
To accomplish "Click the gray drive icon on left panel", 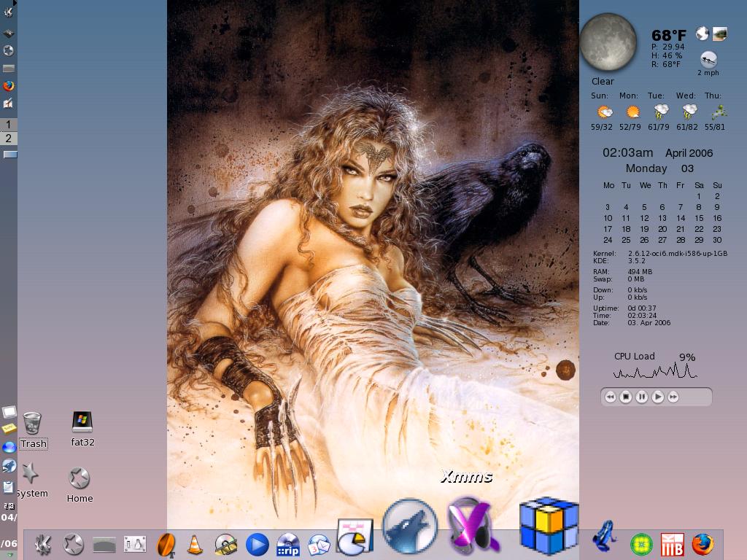I will coord(9,69).
